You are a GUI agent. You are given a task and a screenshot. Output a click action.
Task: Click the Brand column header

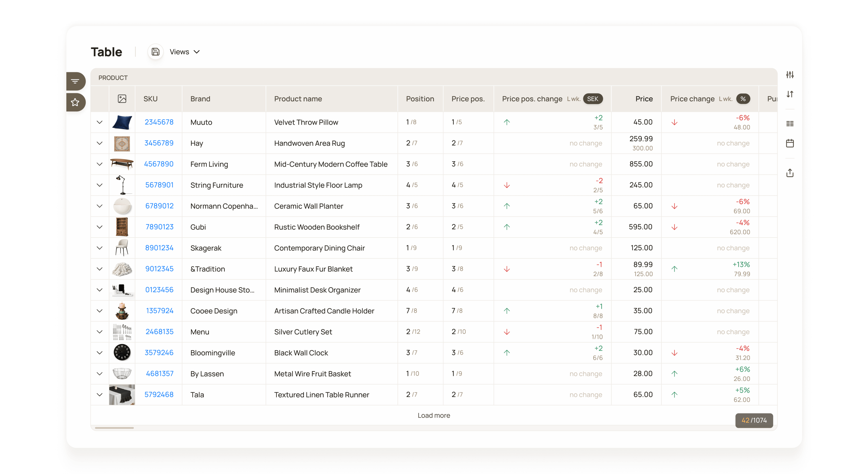[x=200, y=99]
